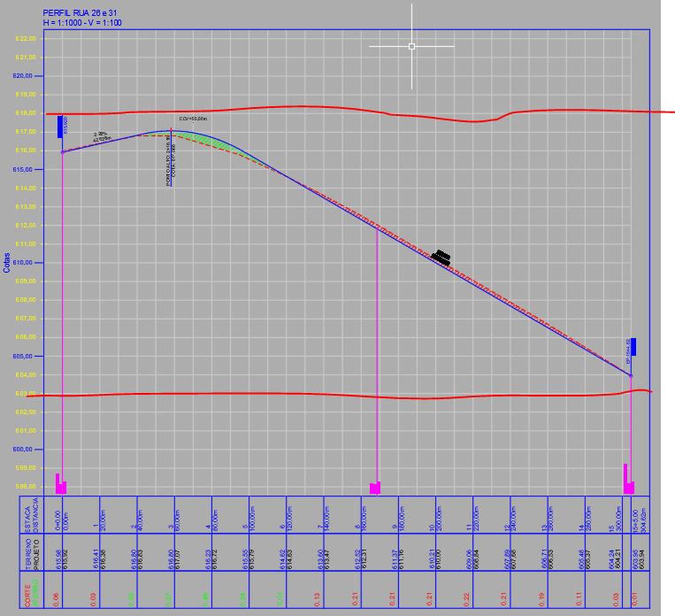Click the 0,11 cut value at station 14
This screenshot has width=675, height=616.
tap(579, 599)
